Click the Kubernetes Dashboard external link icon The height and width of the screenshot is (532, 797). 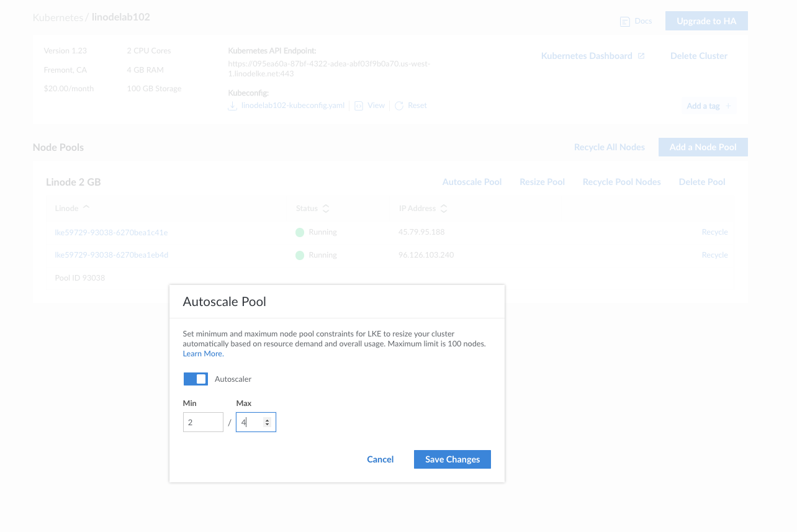click(x=641, y=56)
